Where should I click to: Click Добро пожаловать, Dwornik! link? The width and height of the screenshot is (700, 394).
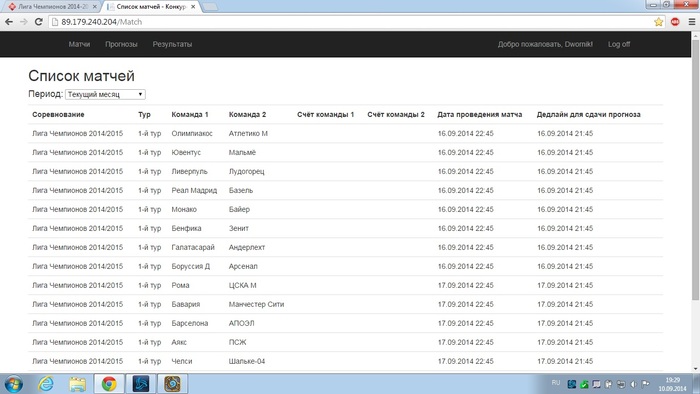tap(545, 44)
